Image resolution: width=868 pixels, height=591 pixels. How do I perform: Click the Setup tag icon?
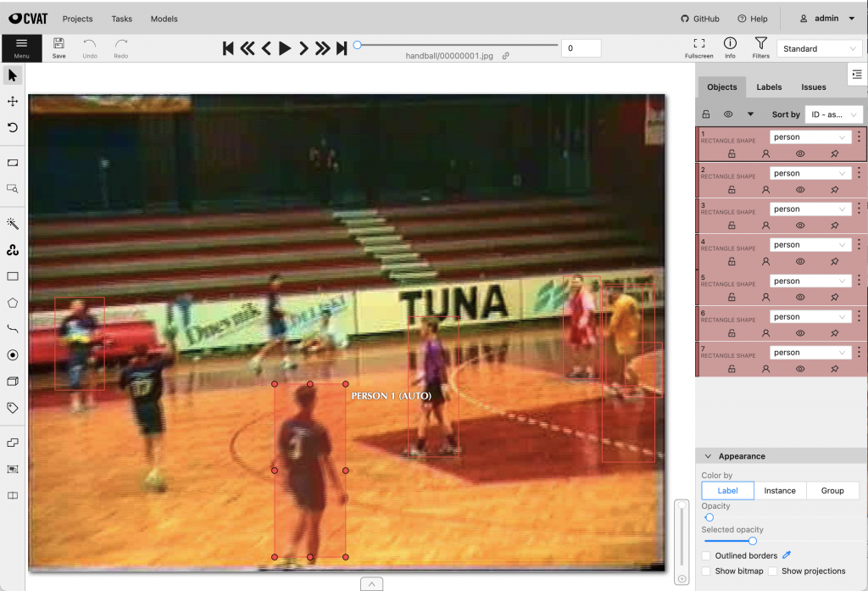pyautogui.click(x=13, y=408)
